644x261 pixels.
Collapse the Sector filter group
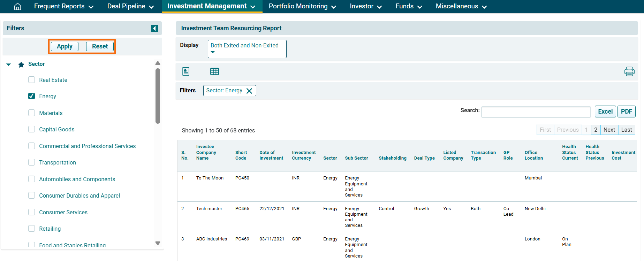coord(9,64)
